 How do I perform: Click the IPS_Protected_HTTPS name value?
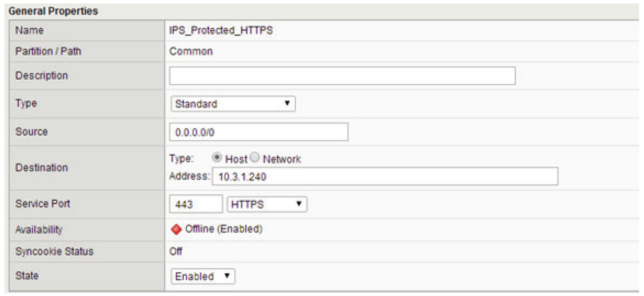(x=221, y=31)
